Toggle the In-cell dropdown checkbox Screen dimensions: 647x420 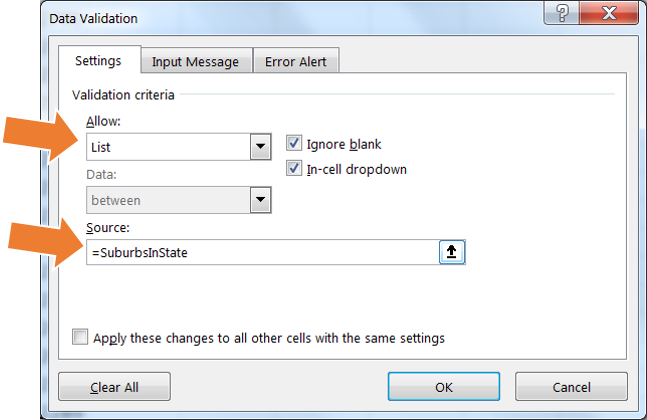pyautogui.click(x=294, y=168)
